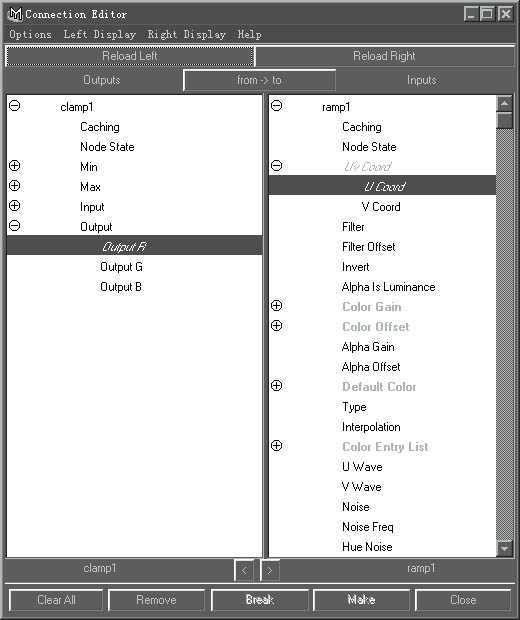
Task: Open the Options menu
Action: pyautogui.click(x=30, y=34)
